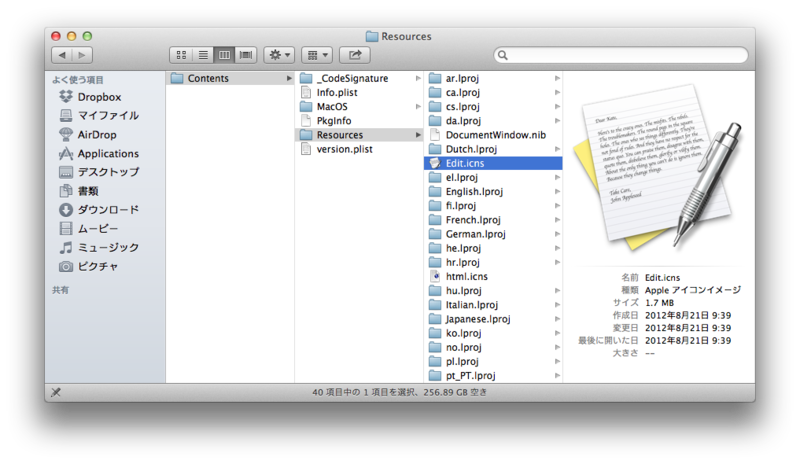This screenshot has height=464, width=800.
Task: Select the version.plist file
Action: pos(360,149)
